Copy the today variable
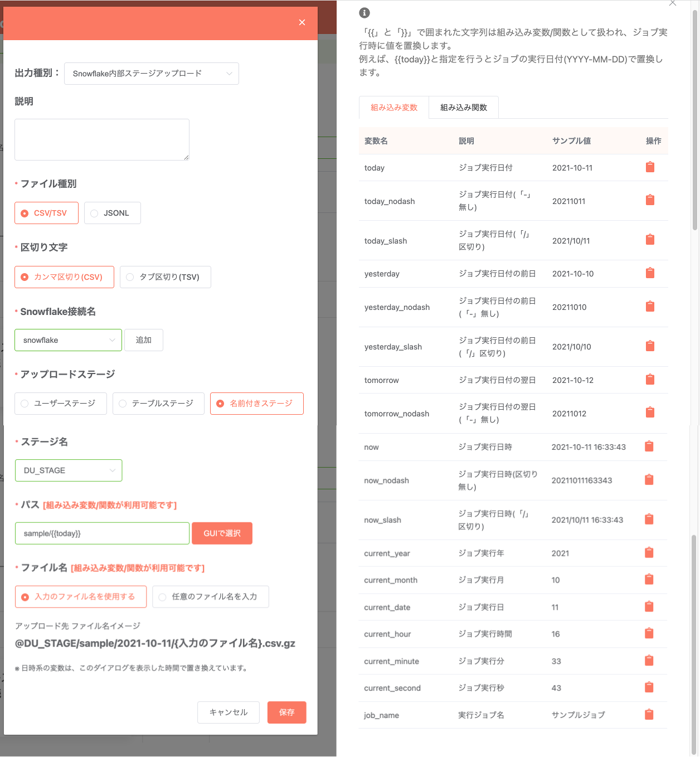This screenshot has width=700, height=757. tap(650, 167)
